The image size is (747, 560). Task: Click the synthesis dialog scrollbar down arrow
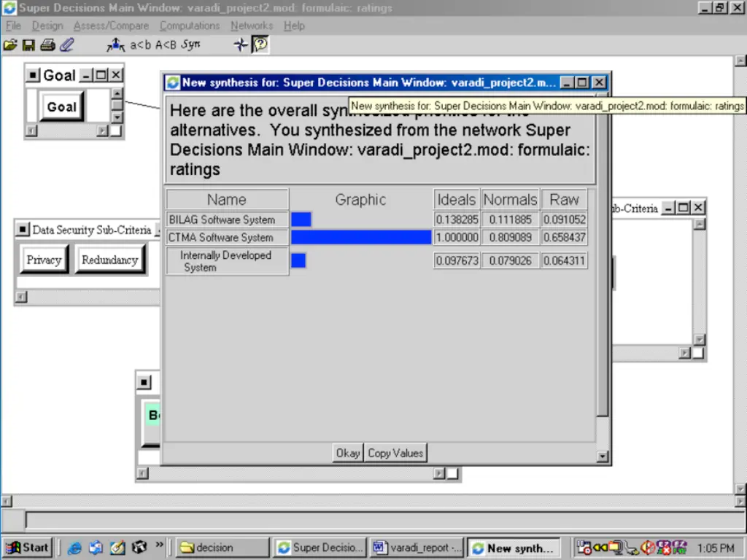tap(602, 456)
